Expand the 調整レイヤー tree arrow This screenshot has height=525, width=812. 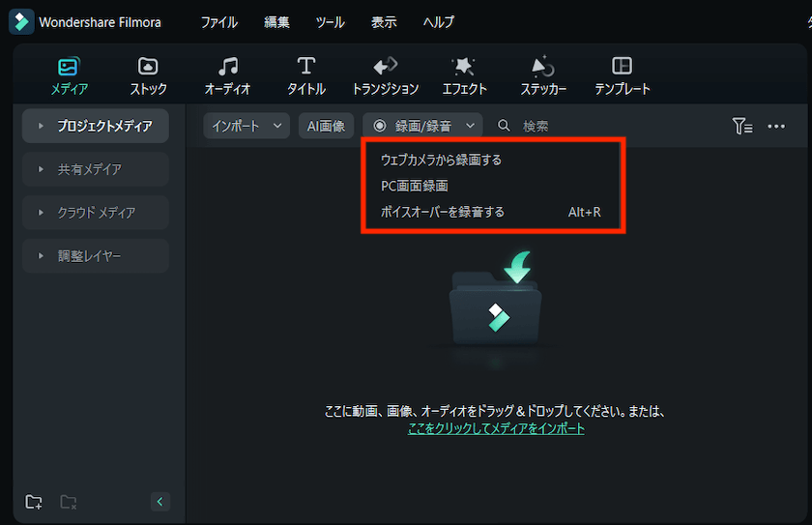pos(41,256)
